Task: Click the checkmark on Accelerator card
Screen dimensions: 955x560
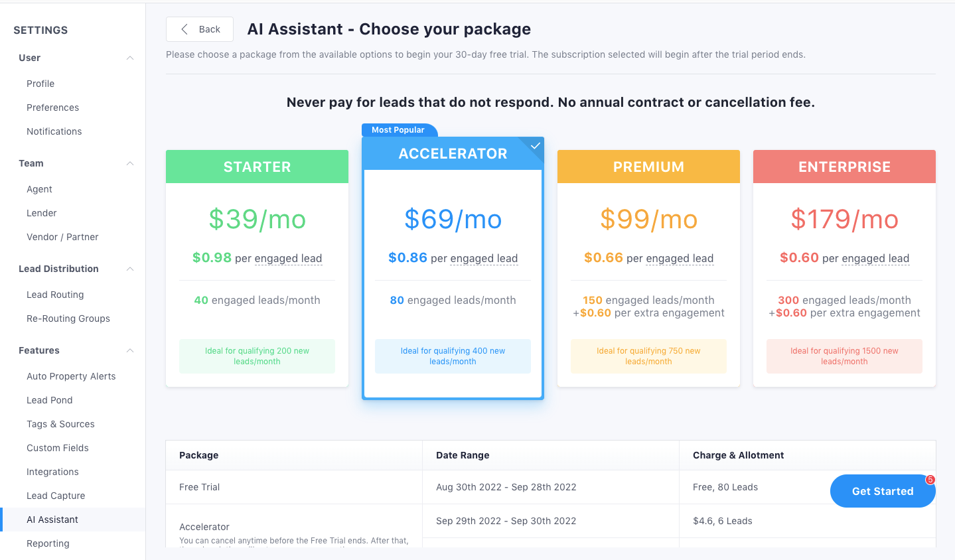Action: pos(536,146)
